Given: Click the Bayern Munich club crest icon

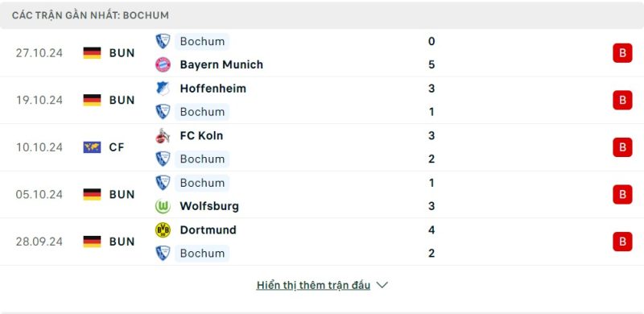Looking at the screenshot, I should pos(163,64).
